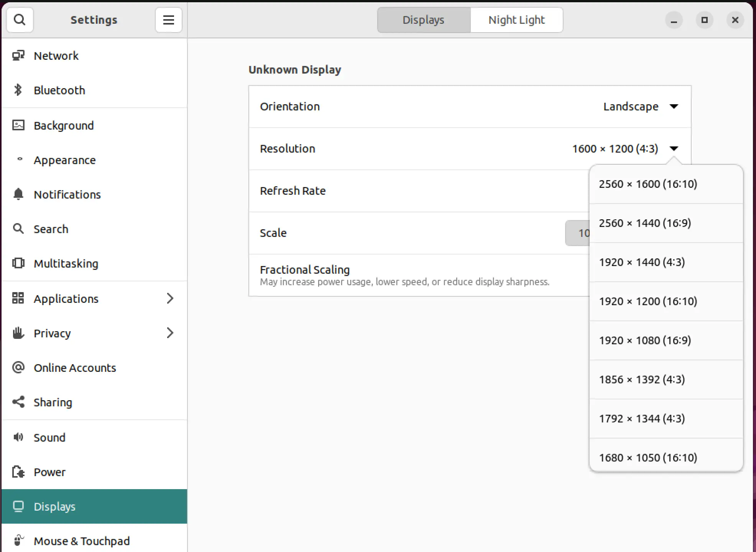Open Bluetooth settings label

[x=59, y=90]
